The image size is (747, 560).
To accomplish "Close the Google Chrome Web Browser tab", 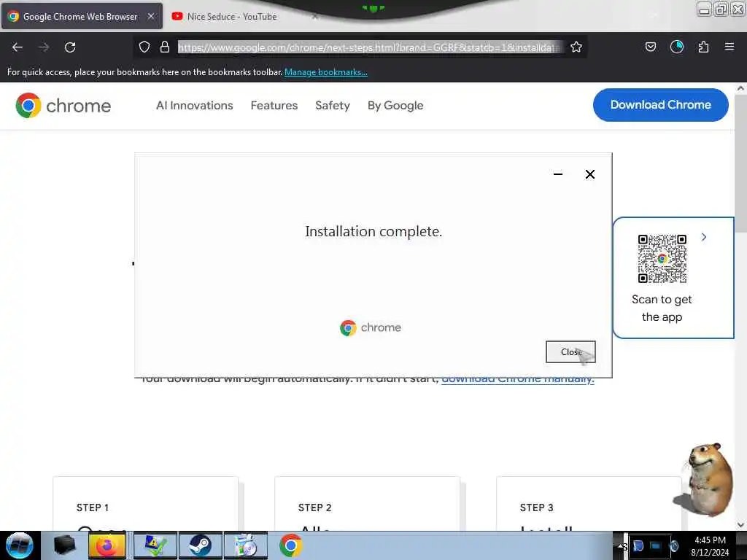I will point(150,16).
